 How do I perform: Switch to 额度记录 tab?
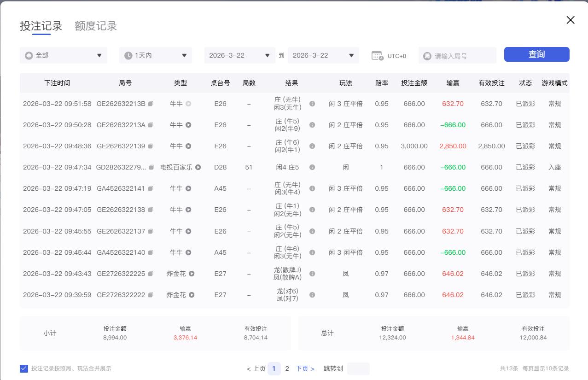pos(96,26)
